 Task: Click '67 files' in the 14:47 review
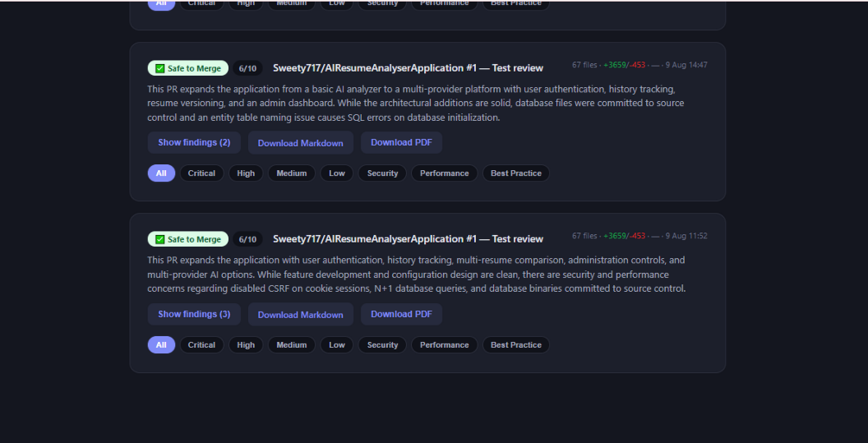pos(585,65)
